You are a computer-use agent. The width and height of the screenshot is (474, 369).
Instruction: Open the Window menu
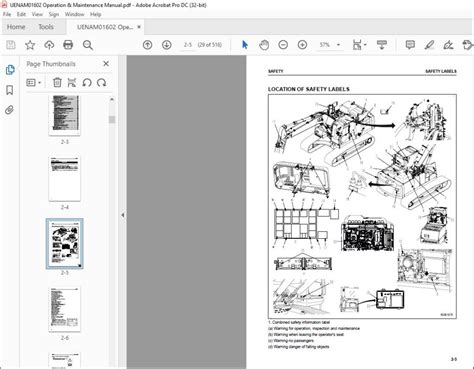74,14
